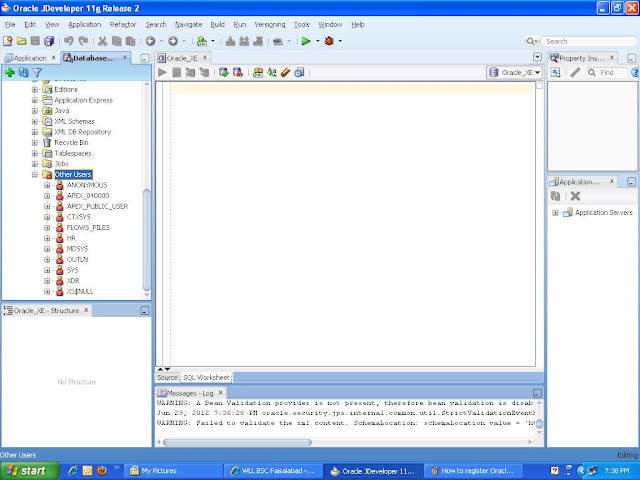Open My Pictures taskbar button
640x480 pixels.
click(173, 471)
